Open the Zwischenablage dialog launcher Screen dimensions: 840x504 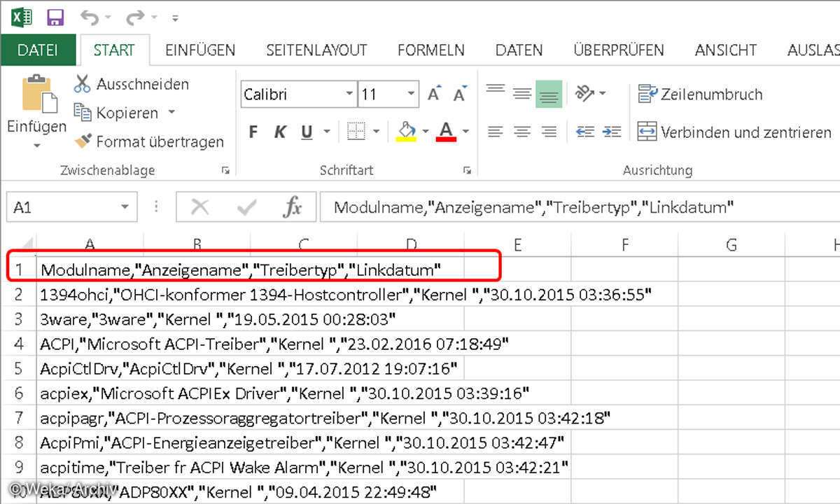click(225, 170)
